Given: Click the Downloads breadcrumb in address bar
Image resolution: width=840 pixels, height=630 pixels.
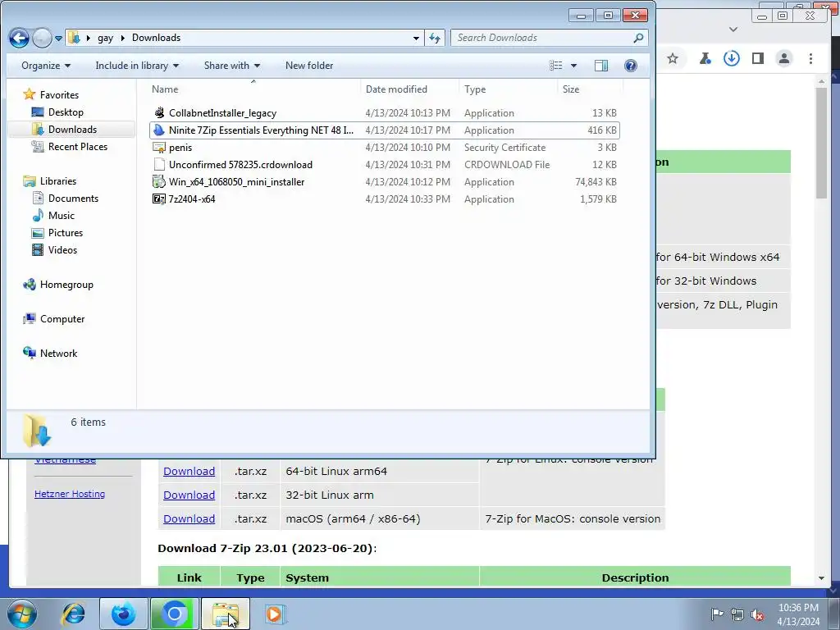Looking at the screenshot, I should pyautogui.click(x=156, y=38).
